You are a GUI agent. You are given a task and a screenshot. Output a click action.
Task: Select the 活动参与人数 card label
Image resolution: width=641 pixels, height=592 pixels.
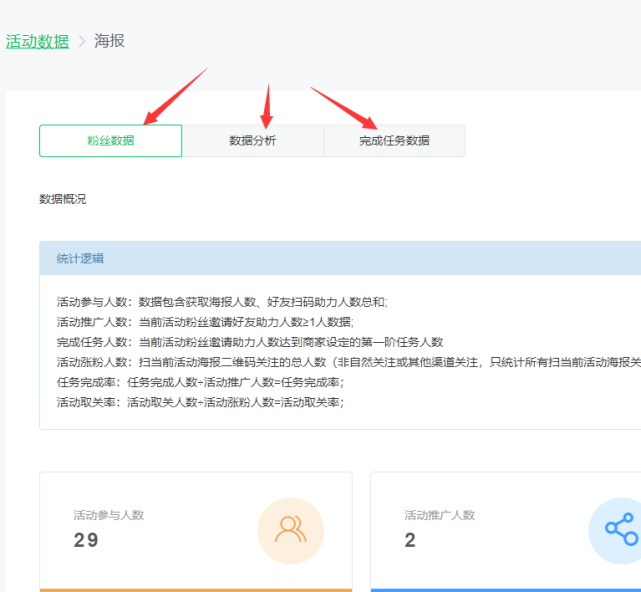point(109,515)
